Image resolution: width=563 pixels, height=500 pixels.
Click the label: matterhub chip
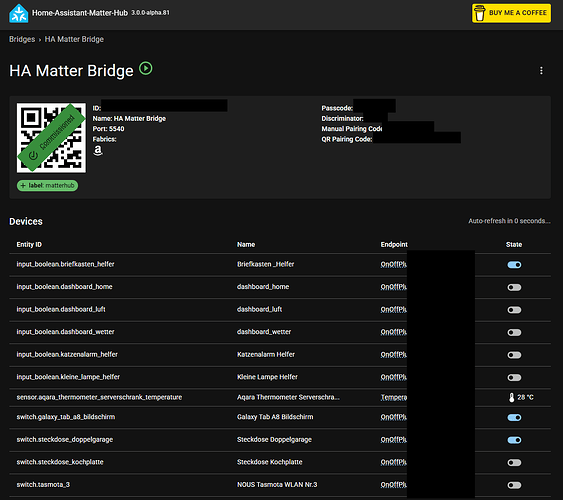coord(47,186)
